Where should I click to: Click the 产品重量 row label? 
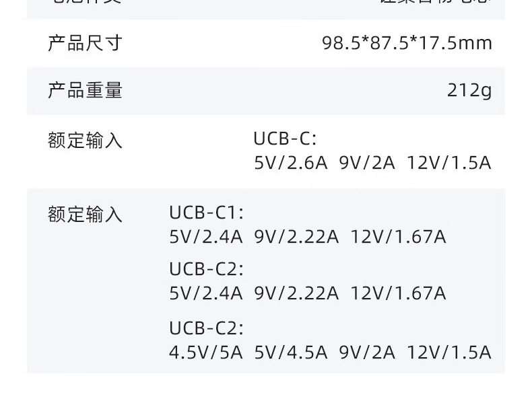point(85,90)
